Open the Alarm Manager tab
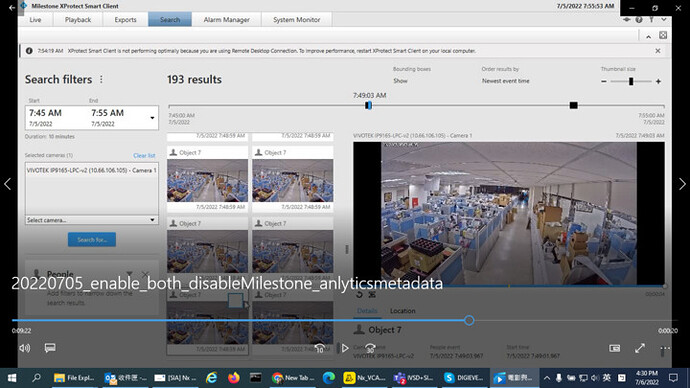The image size is (690, 388). (227, 20)
